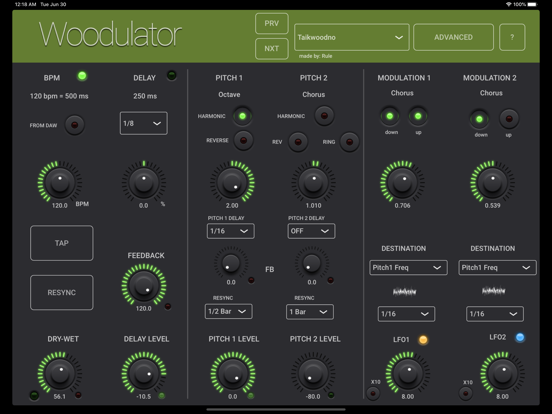Open Modulation 2 rate 1/16 dropdown

(x=495, y=314)
